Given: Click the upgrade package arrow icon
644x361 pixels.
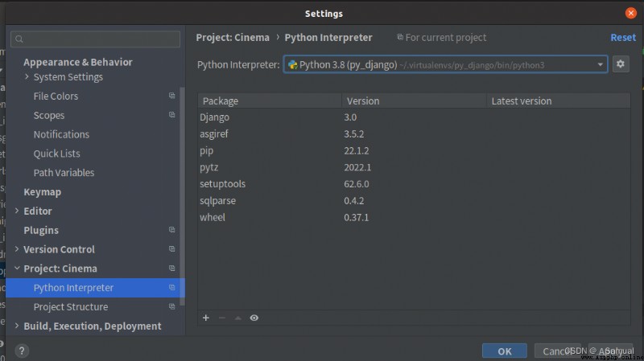Looking at the screenshot, I should click(x=237, y=318).
